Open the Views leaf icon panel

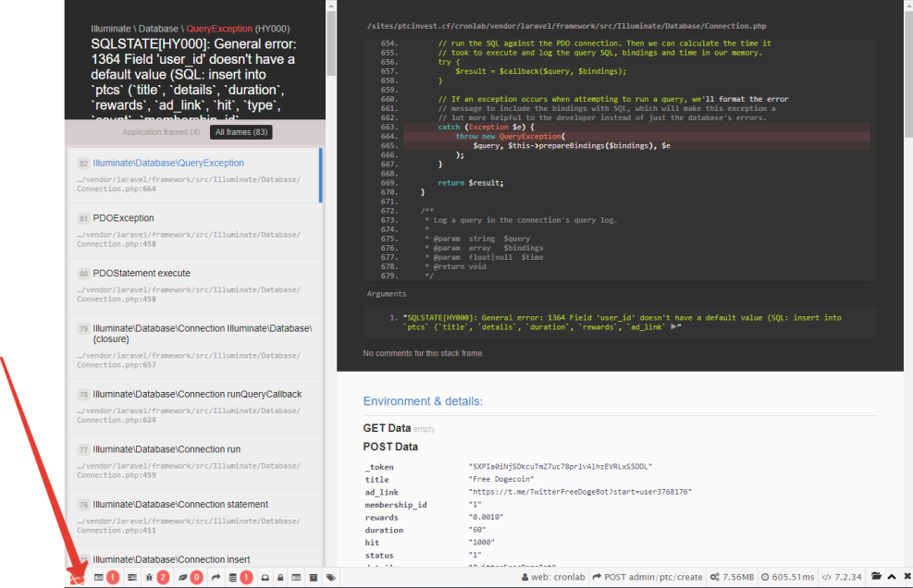[190, 577]
